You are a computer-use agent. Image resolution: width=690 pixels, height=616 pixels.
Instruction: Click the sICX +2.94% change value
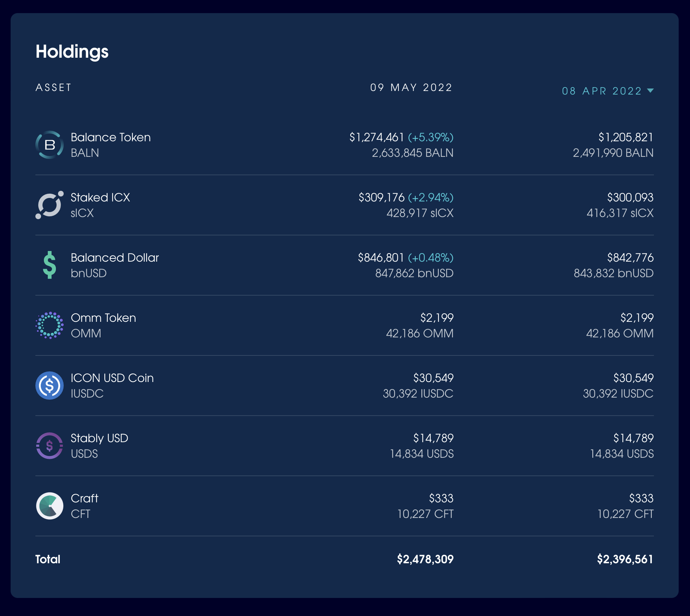[x=431, y=198]
